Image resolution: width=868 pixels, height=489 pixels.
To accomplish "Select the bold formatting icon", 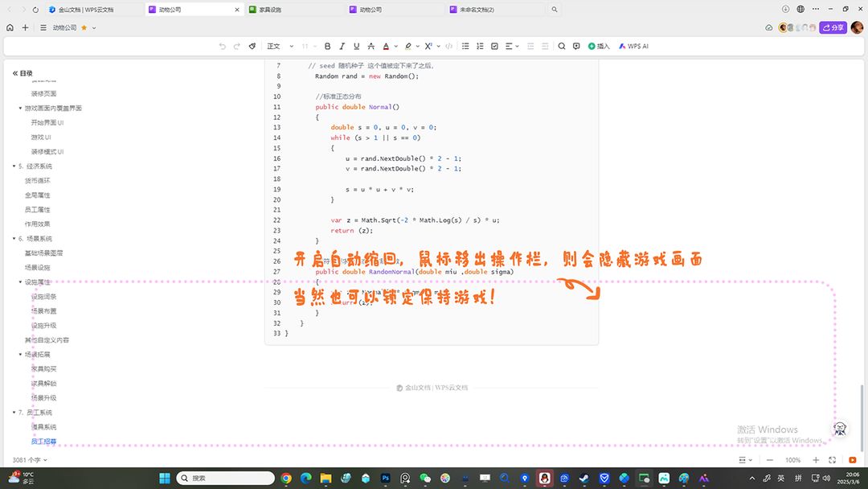I will pos(327,46).
